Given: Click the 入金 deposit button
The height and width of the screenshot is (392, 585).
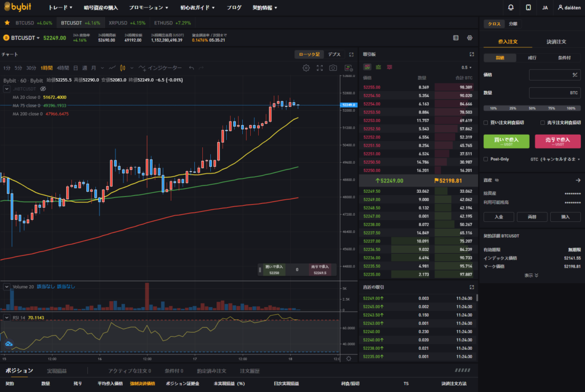Looking at the screenshot, I should point(499,217).
